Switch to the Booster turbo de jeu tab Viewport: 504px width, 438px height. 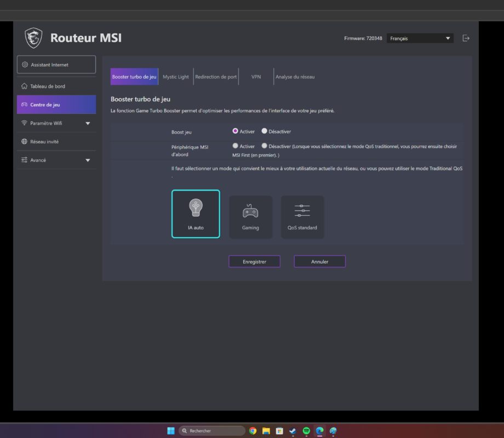point(134,77)
